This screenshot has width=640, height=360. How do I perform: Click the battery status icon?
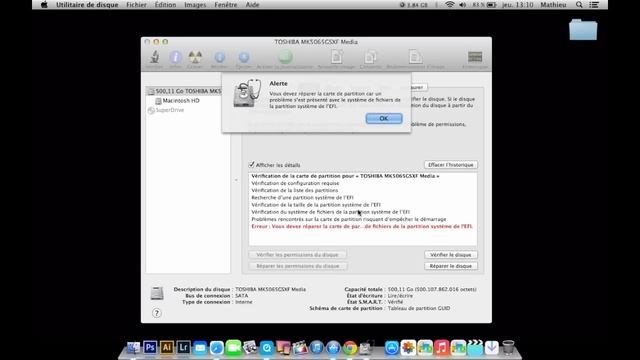tap(492, 5)
